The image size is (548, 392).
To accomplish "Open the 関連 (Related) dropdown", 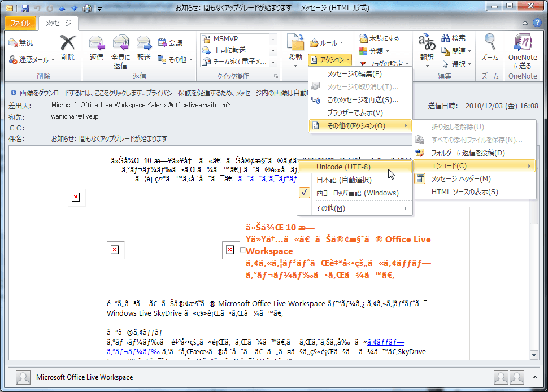I will [456, 51].
